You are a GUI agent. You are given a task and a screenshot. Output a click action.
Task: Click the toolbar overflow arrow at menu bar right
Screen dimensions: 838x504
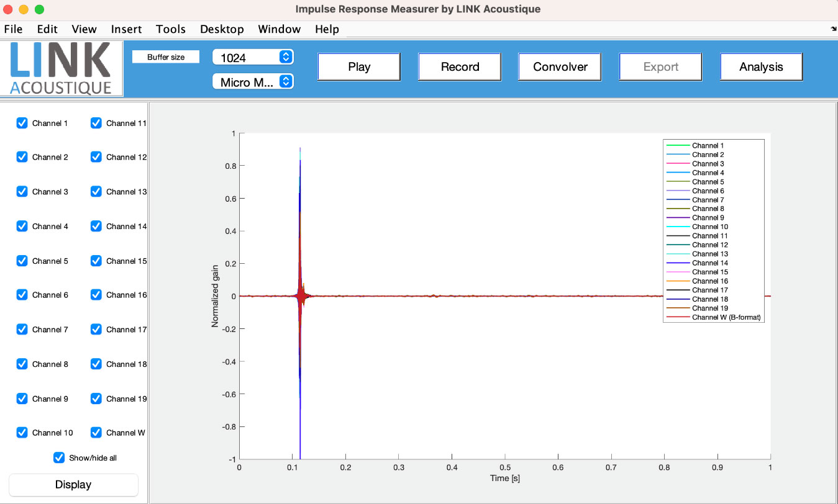(832, 29)
